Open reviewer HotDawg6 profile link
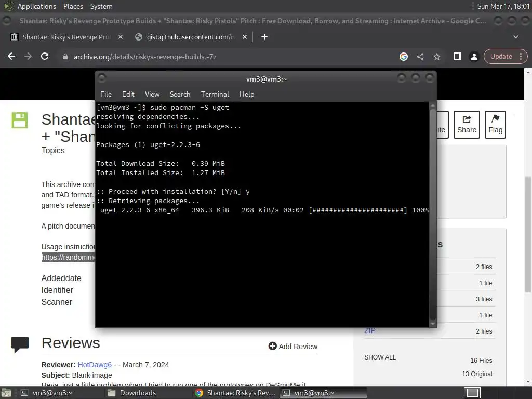This screenshot has width=532, height=399. [x=95, y=365]
